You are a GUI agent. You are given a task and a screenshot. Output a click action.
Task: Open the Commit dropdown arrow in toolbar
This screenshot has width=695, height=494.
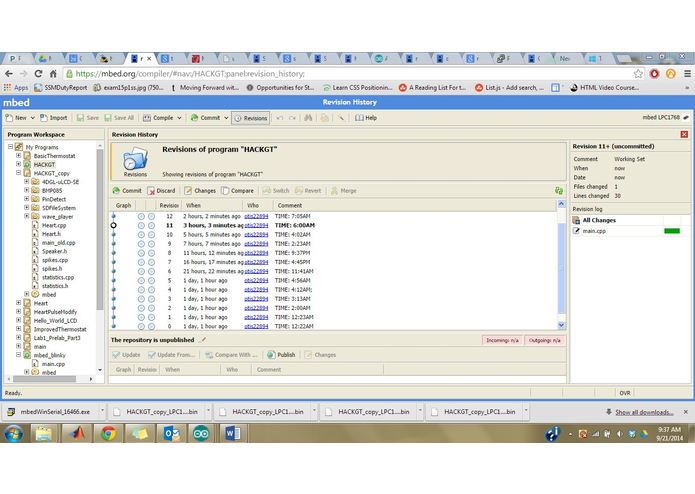(x=226, y=118)
